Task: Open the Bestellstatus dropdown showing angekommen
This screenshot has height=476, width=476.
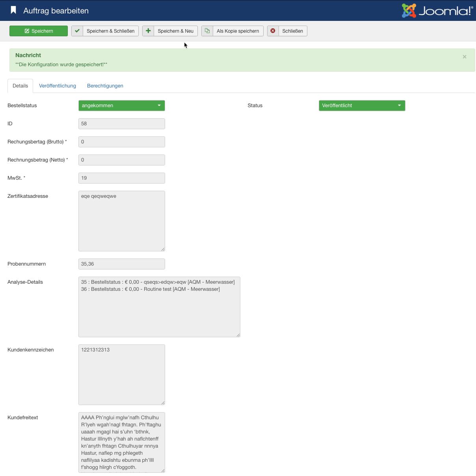Action: (x=121, y=106)
